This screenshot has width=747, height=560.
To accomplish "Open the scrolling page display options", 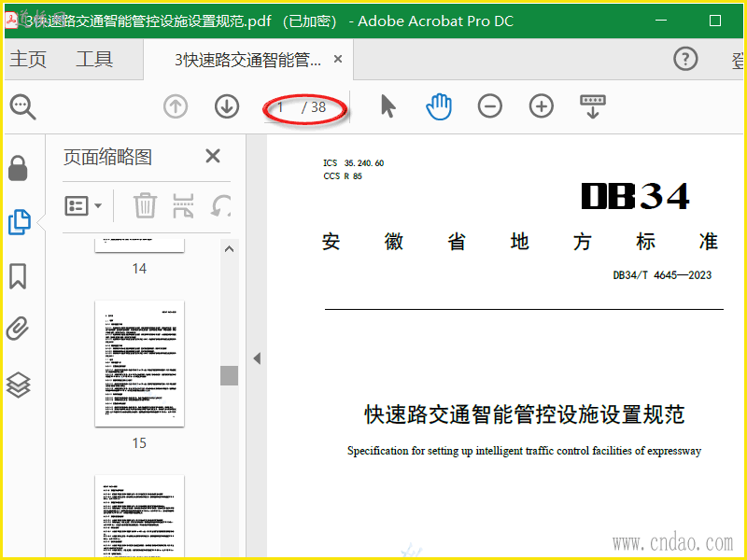I will [593, 106].
